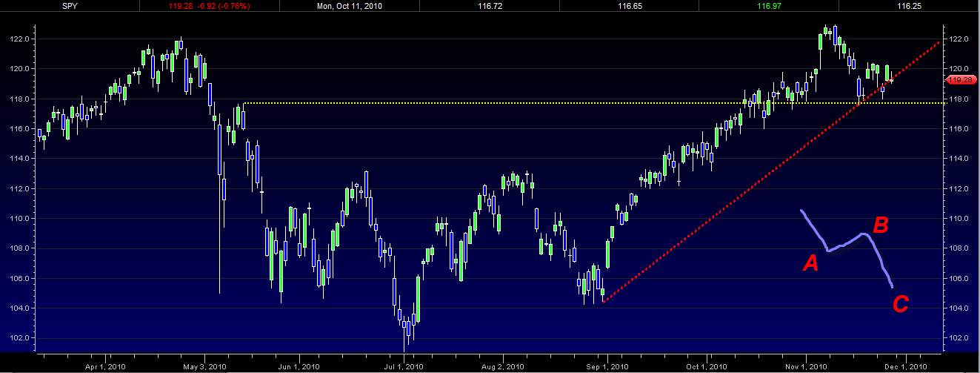Click 102.0 on the left price axis
The image size is (980, 373).
point(21,338)
